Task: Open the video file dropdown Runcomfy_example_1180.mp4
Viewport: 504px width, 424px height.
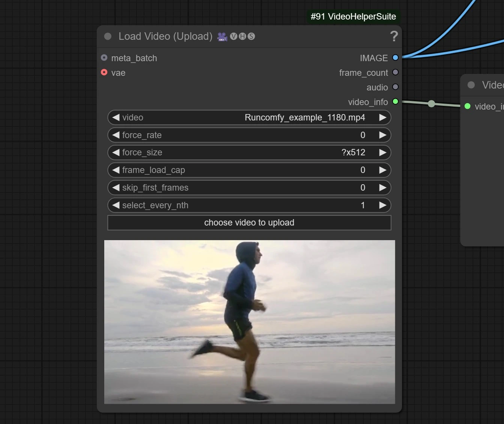Action: click(249, 117)
